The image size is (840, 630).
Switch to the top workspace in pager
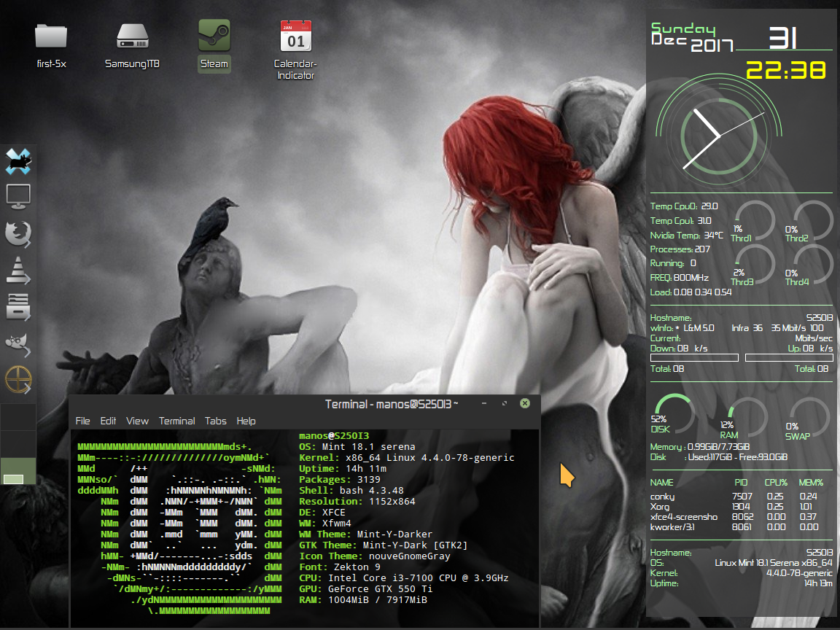18,417
